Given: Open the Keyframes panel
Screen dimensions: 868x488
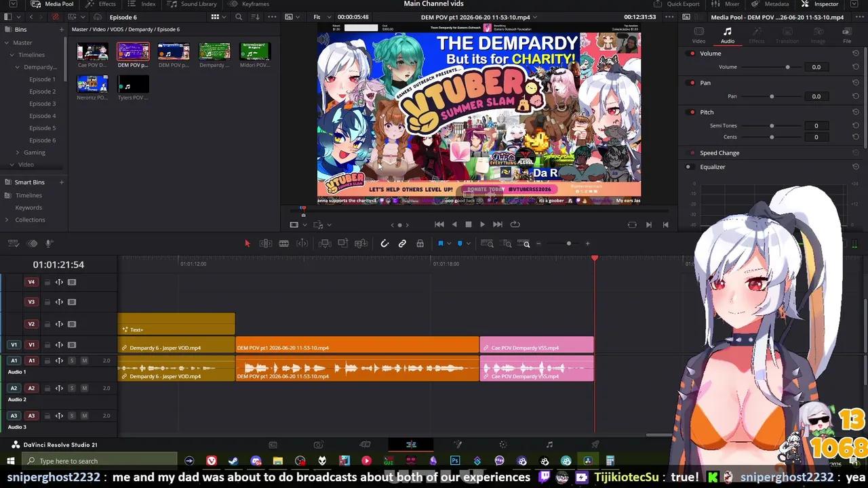Looking at the screenshot, I should click(x=250, y=4).
